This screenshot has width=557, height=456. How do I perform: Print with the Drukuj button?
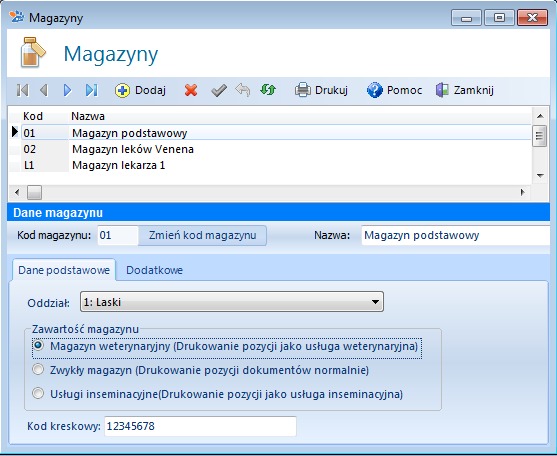coord(321,90)
